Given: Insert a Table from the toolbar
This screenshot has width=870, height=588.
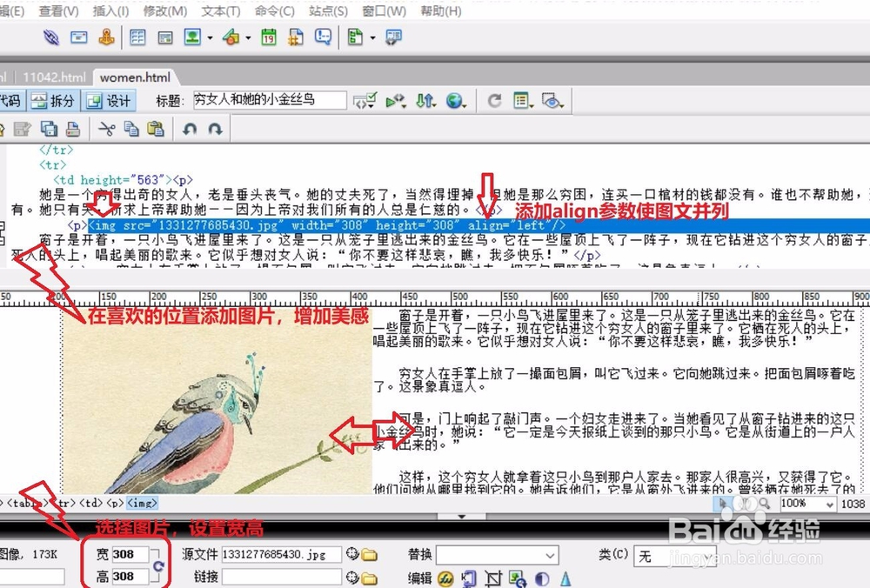Looking at the screenshot, I should coord(137,37).
